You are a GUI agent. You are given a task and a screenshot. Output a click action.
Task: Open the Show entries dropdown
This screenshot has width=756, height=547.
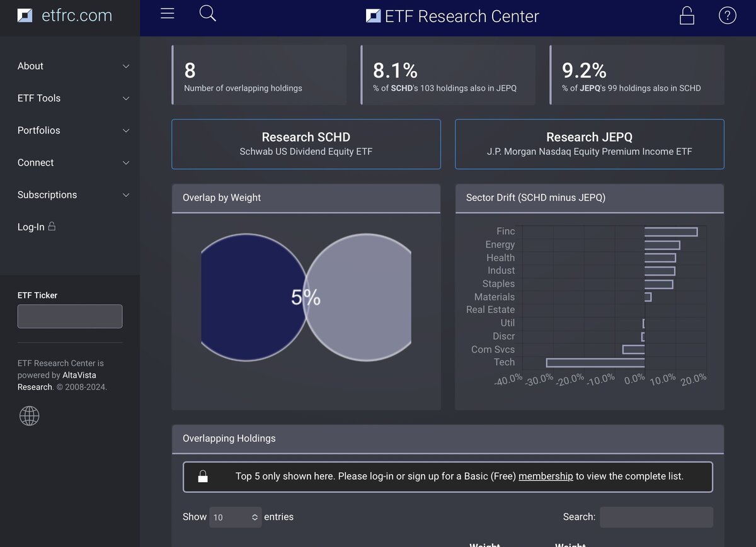coord(236,517)
